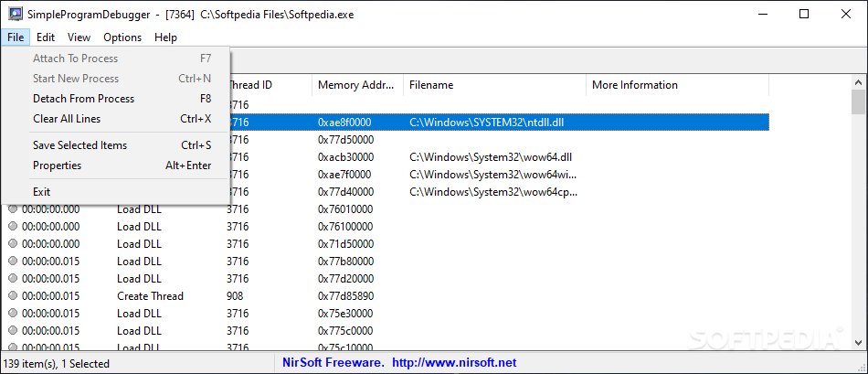Click the grey event icon of row 0x76010000
This screenshot has height=374, width=868.
(14, 208)
